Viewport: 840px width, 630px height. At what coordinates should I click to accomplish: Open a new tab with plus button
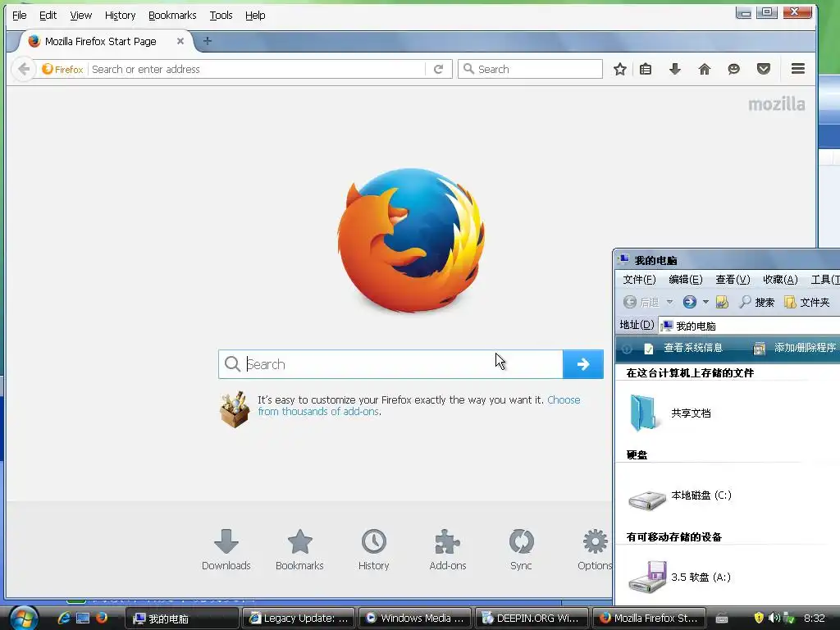[208, 41]
